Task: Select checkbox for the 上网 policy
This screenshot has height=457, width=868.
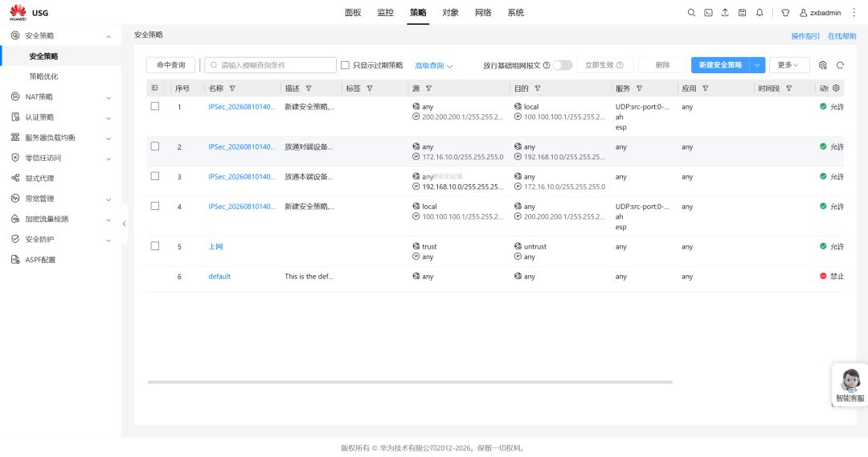Action: 155,246
